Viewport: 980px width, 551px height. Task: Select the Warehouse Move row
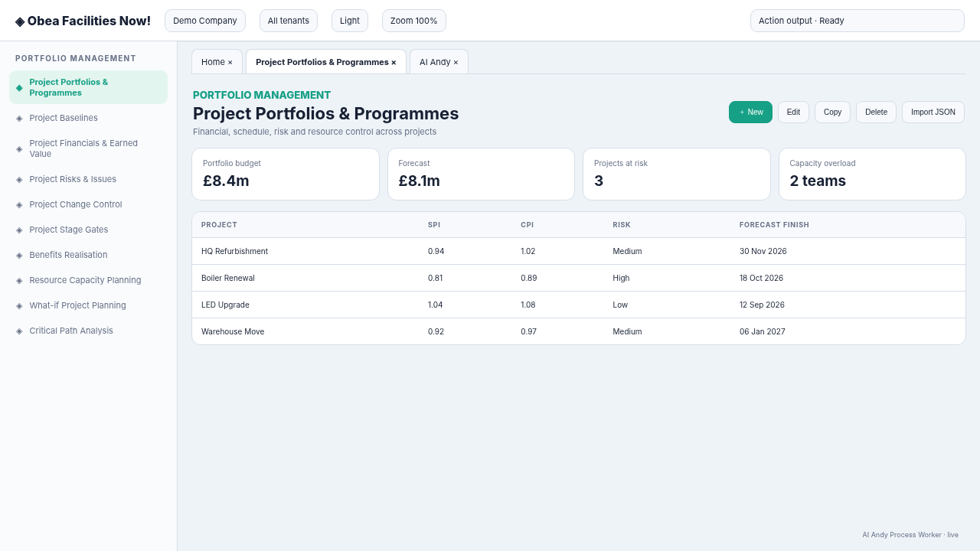[579, 331]
